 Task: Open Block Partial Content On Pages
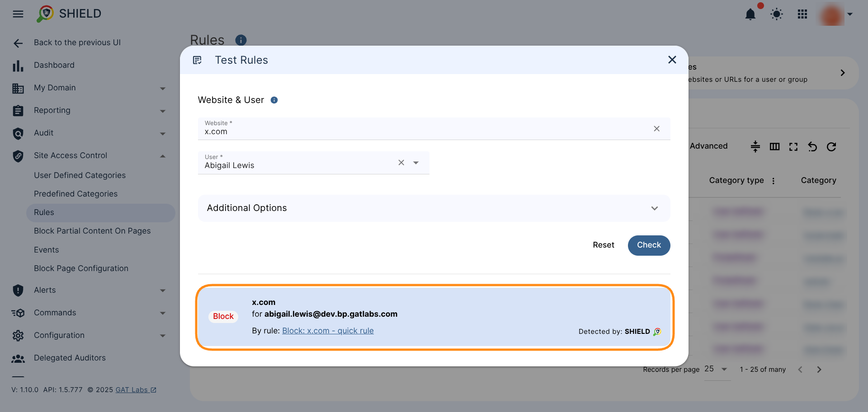[x=92, y=231]
